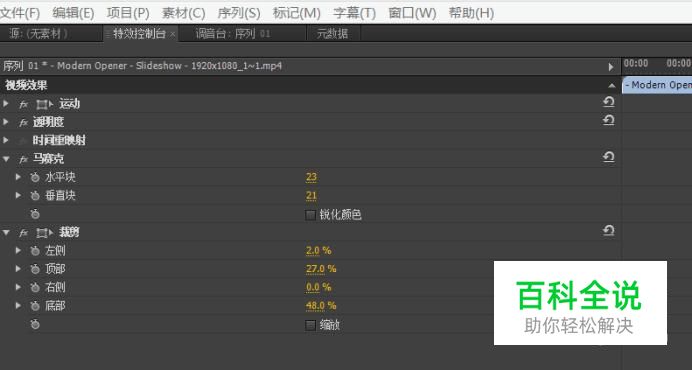Open the 字幕(T) menu
Screen dimensions: 692x370
click(x=354, y=13)
